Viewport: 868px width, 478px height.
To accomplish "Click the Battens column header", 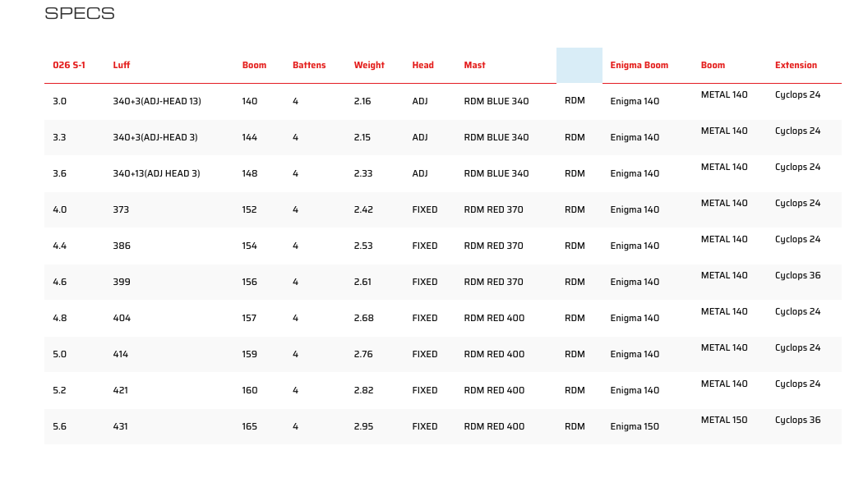I will coord(309,65).
